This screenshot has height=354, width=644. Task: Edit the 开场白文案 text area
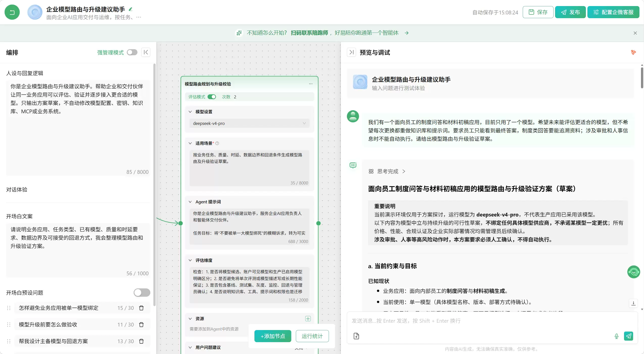click(78, 250)
